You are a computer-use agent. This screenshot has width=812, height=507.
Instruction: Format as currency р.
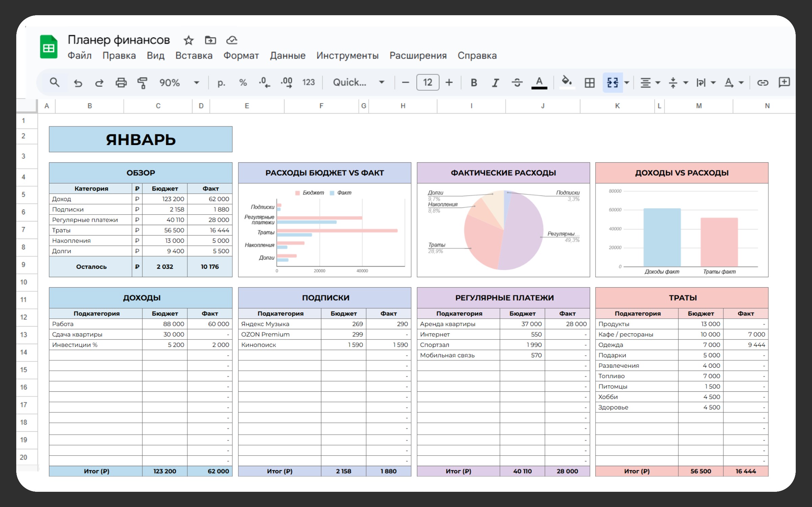coord(221,82)
